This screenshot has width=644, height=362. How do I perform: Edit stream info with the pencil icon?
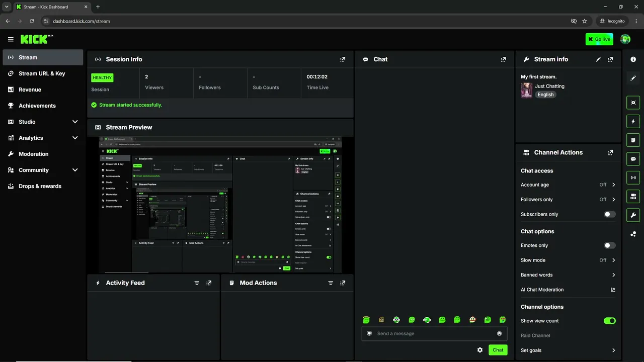pos(598,59)
